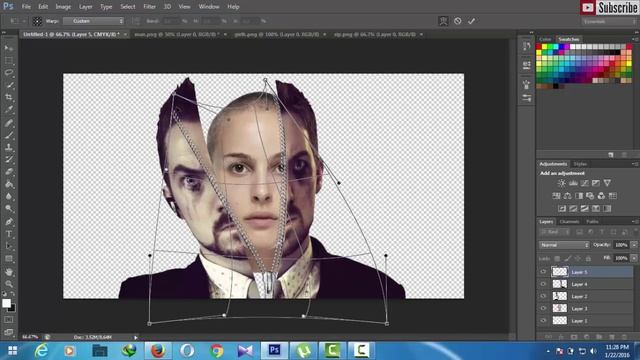Viewport: 640px width, 360px height.
Task: Toggle Quick Mask mode
Action: click(9, 320)
